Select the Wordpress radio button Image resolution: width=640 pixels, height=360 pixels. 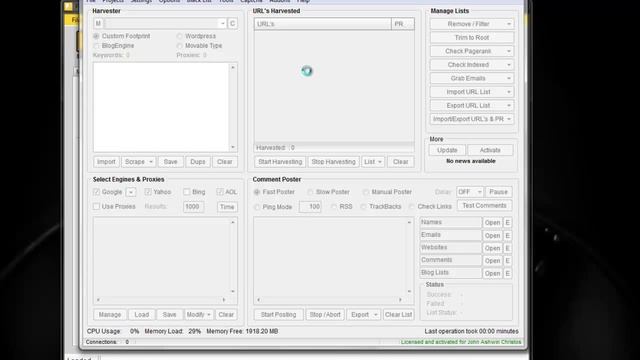click(x=180, y=36)
